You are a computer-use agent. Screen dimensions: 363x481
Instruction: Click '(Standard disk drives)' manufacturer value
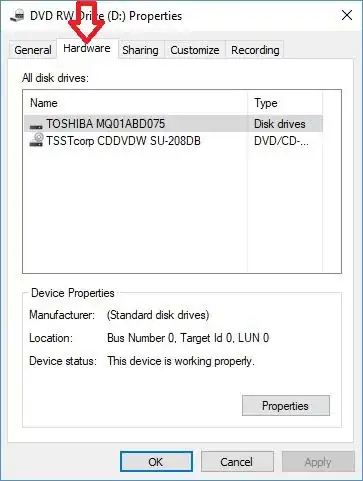[x=158, y=315]
